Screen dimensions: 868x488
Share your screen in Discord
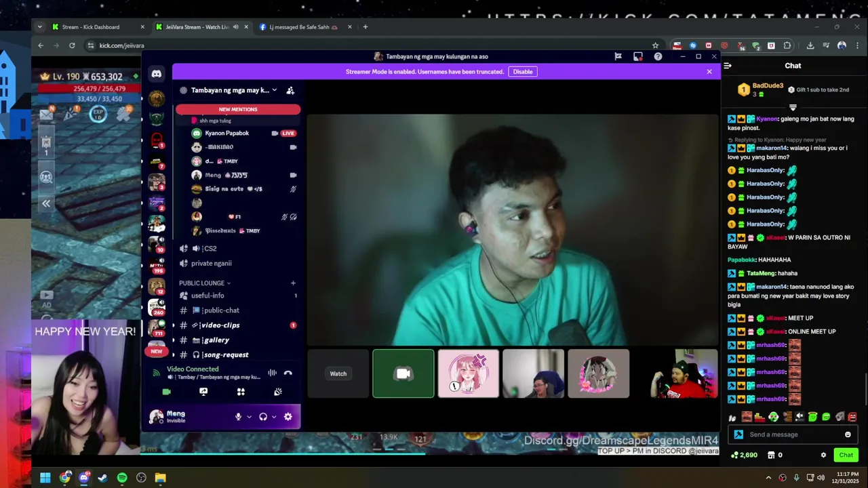point(203,392)
